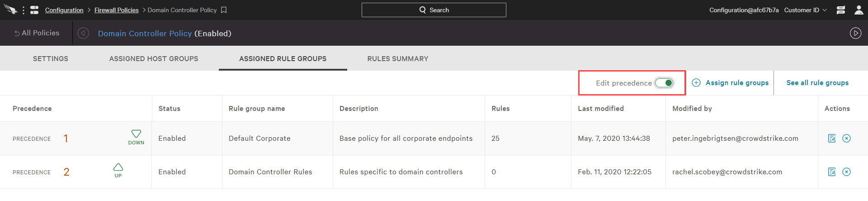Screen dimensions: 868x201
Task: Open the notifications stack icon in top bar
Action: click(x=841, y=10)
